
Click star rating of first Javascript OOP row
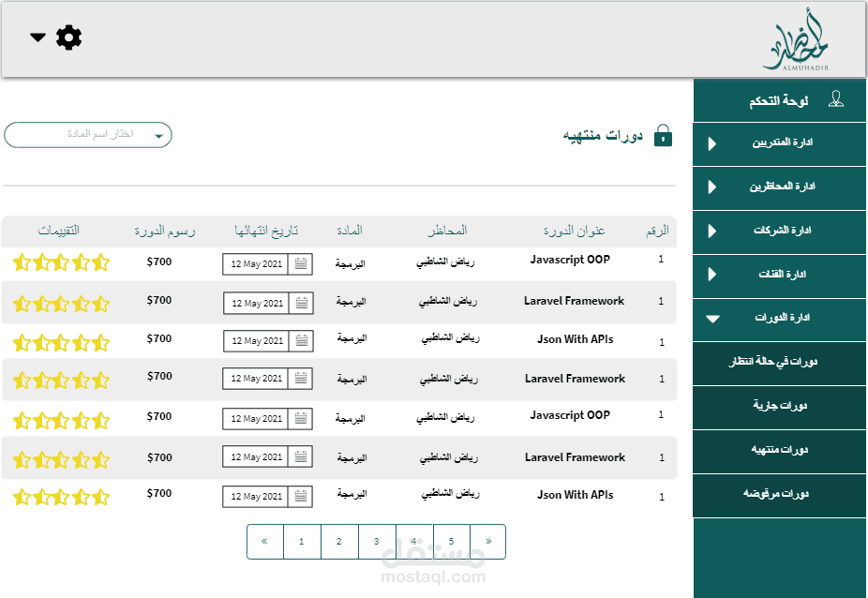(62, 262)
